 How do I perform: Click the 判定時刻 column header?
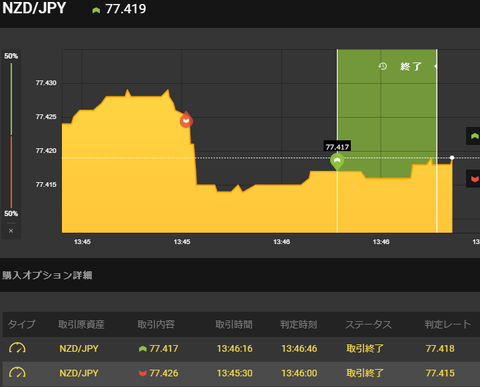coord(298,324)
